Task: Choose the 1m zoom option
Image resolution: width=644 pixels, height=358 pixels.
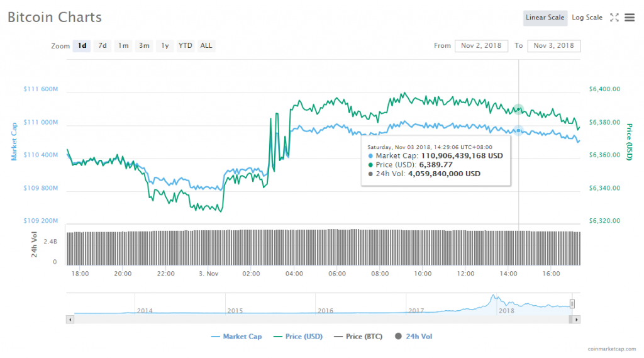Action: [x=123, y=46]
